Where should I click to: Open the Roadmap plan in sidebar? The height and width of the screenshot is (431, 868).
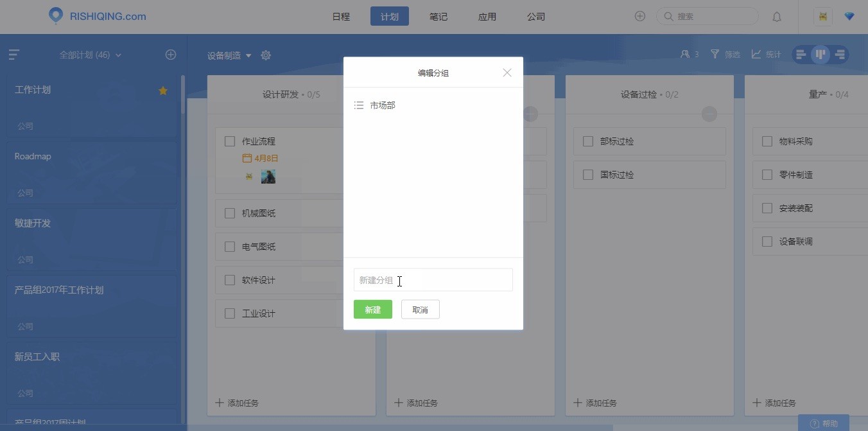(x=92, y=173)
